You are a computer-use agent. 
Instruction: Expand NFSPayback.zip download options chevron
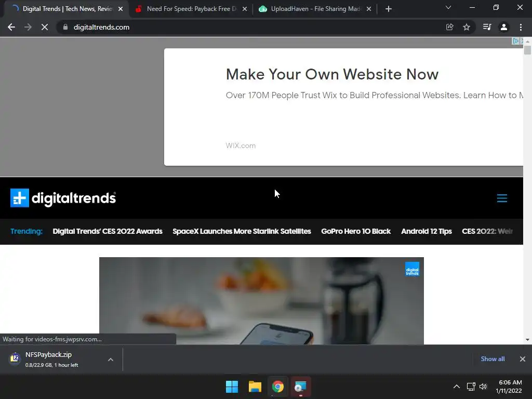[x=111, y=360]
